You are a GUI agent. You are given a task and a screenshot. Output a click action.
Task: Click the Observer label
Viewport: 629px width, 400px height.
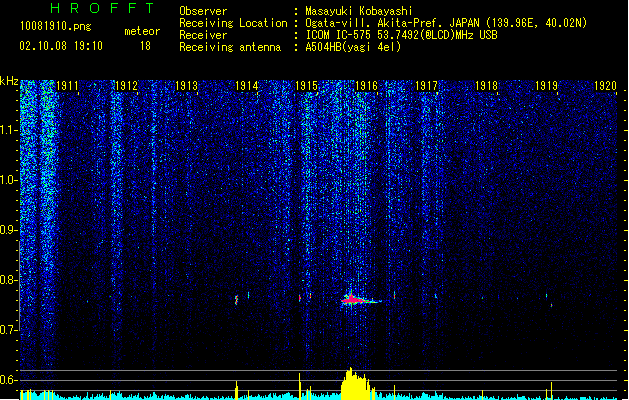pos(203,11)
